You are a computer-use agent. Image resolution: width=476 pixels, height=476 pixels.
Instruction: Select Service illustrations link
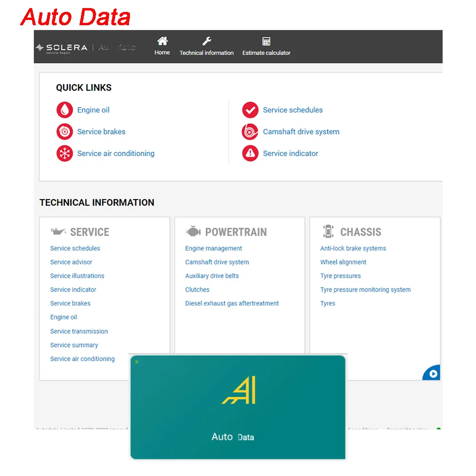coord(77,276)
